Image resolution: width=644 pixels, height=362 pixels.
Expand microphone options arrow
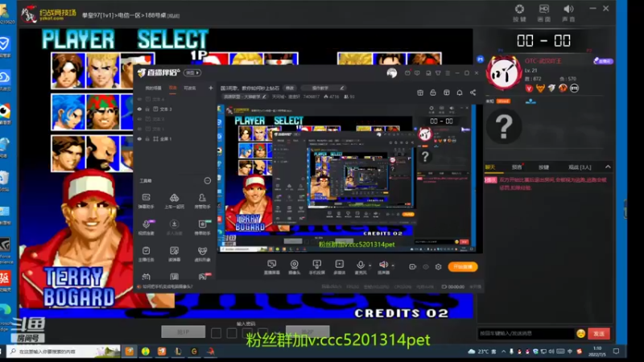(369, 266)
